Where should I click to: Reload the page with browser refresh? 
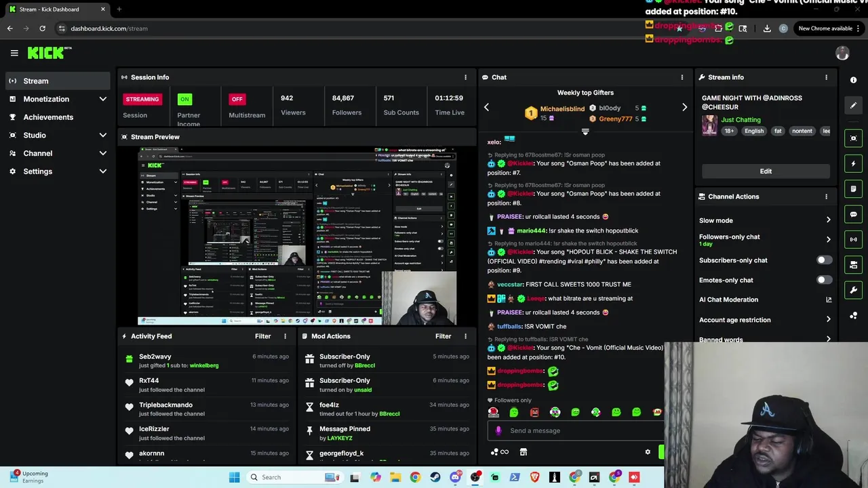pos(42,28)
